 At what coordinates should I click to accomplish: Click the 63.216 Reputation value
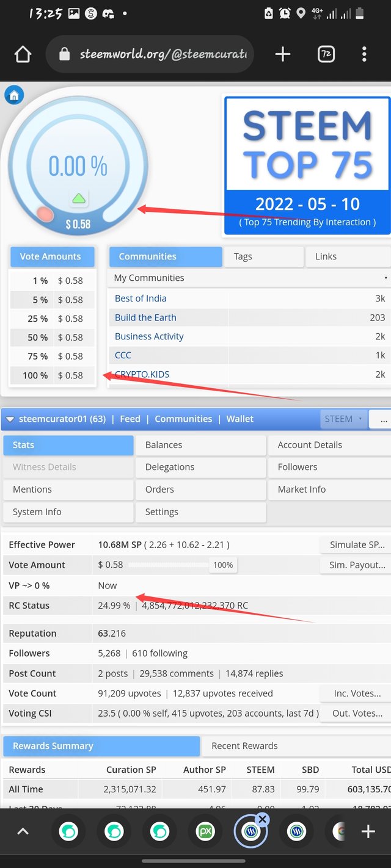tap(111, 634)
